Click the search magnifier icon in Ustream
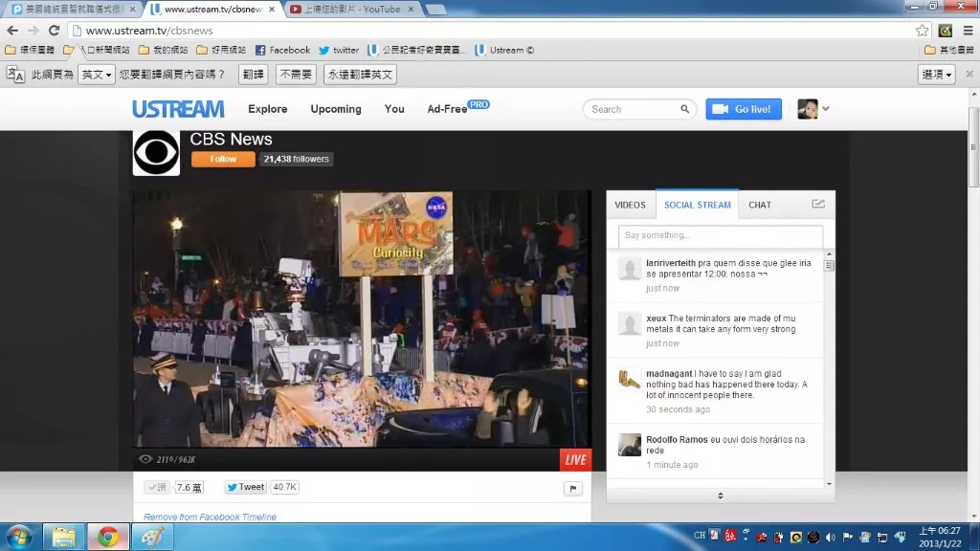This screenshot has height=551, width=980. point(685,109)
